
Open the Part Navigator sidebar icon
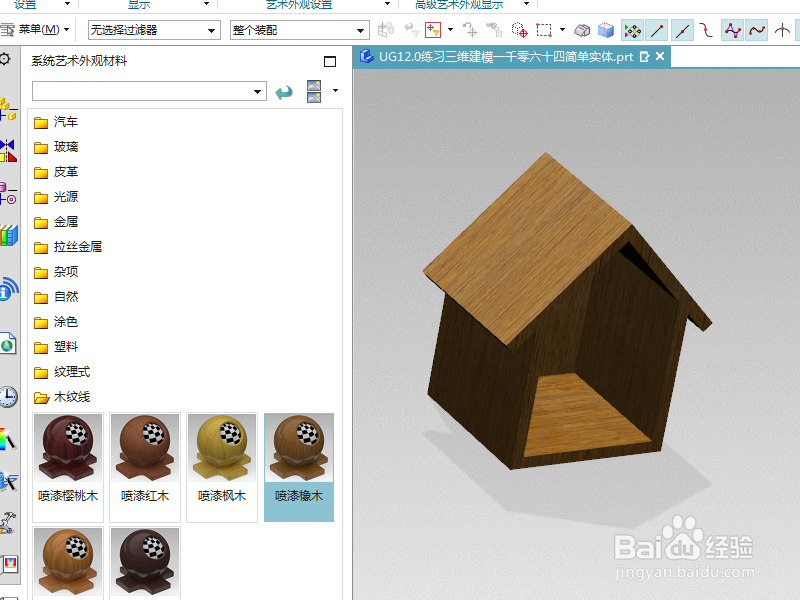pos(8,193)
